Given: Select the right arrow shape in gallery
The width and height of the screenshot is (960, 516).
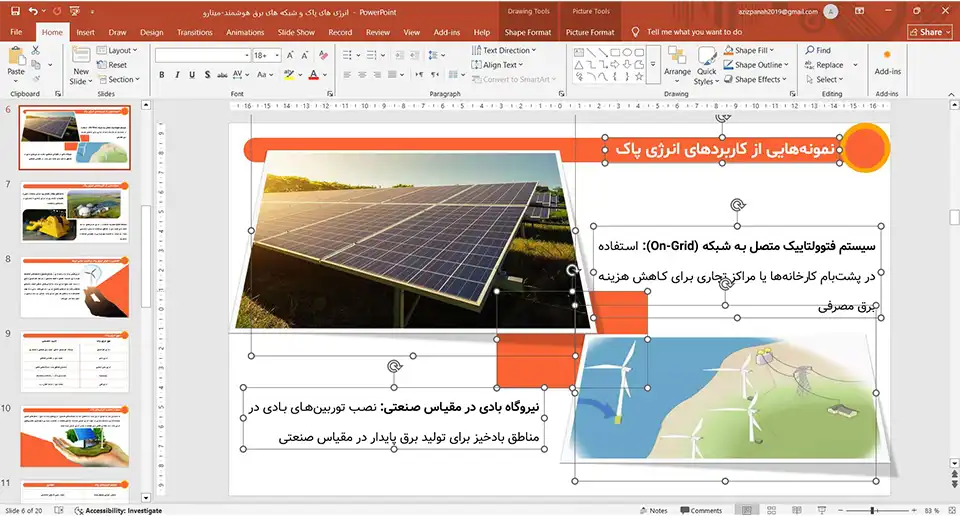Looking at the screenshot, I should 615,64.
